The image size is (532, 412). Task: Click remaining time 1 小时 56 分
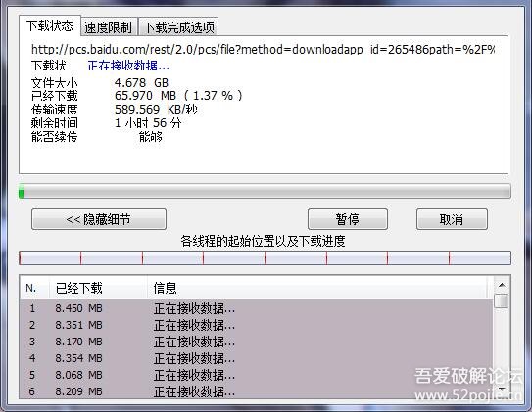148,122
